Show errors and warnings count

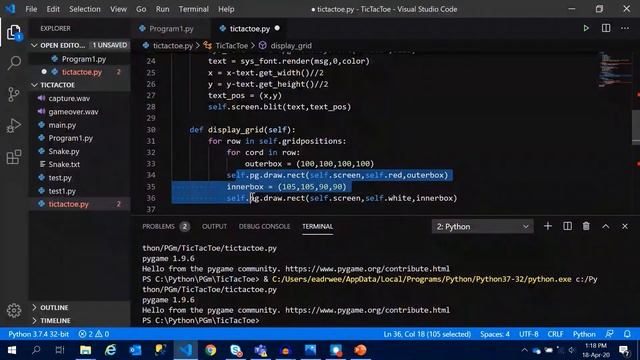(x=93, y=334)
